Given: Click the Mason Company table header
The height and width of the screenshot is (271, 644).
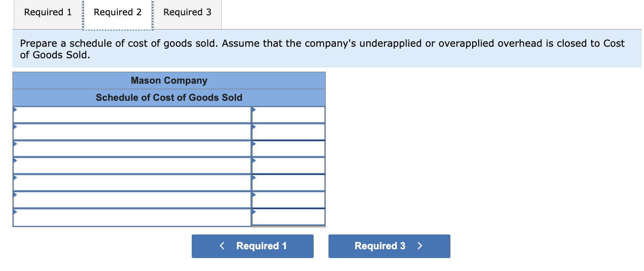Looking at the screenshot, I should point(169,80).
